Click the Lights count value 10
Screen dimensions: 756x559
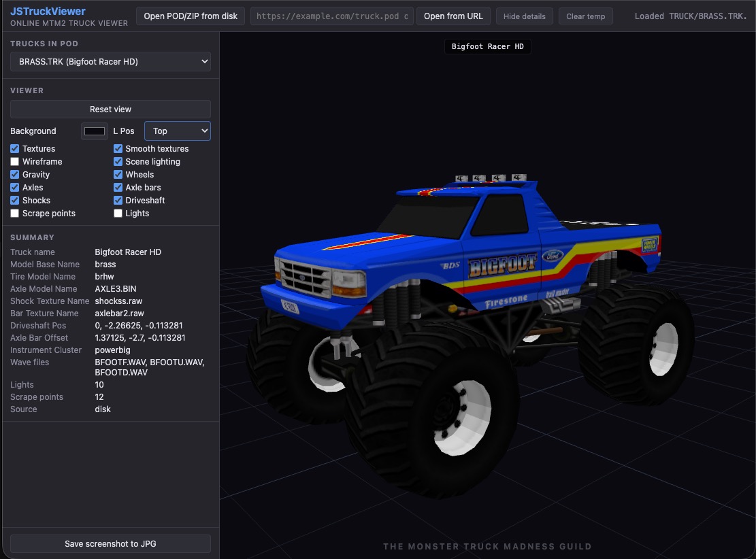pos(99,384)
